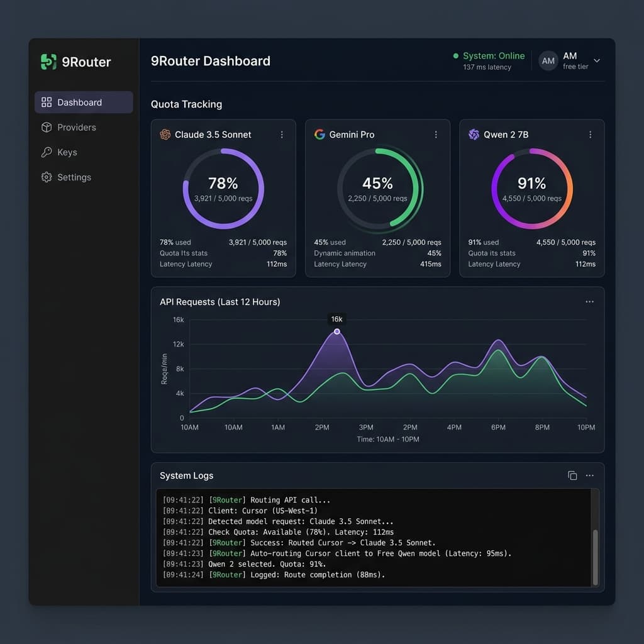Click log line Logged: Route completion
The image size is (644, 644).
(274, 575)
